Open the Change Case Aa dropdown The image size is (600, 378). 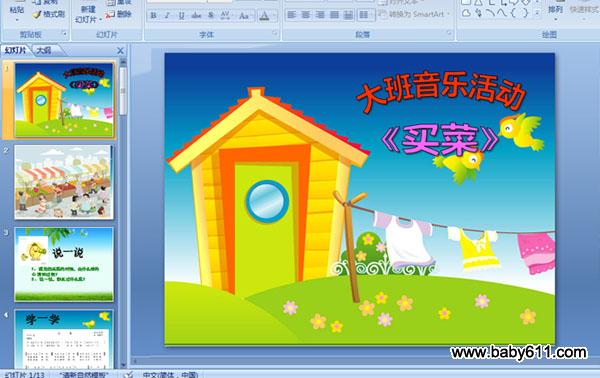pos(244,16)
